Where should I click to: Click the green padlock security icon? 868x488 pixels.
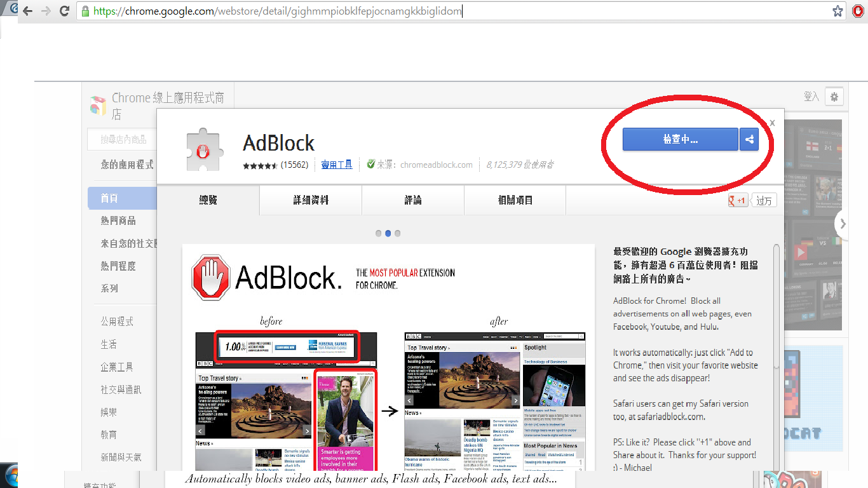(x=85, y=11)
